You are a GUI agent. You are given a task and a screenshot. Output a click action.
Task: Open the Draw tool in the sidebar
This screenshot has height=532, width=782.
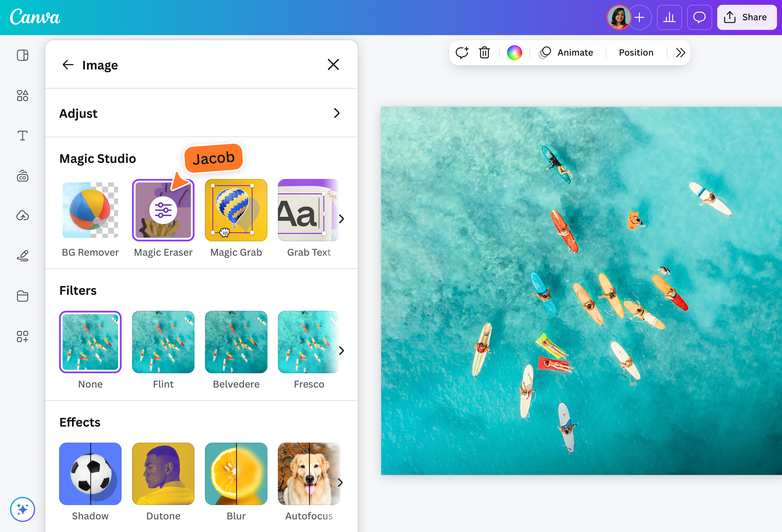tap(23, 256)
